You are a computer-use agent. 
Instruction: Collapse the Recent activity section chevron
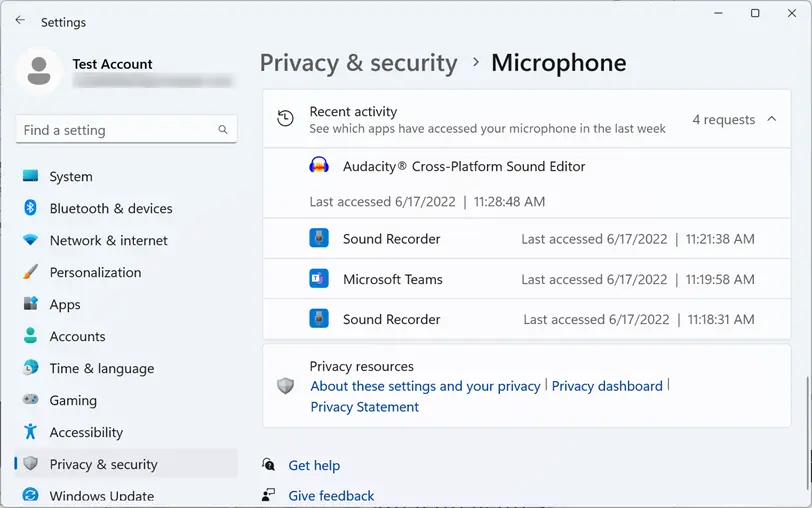[771, 119]
